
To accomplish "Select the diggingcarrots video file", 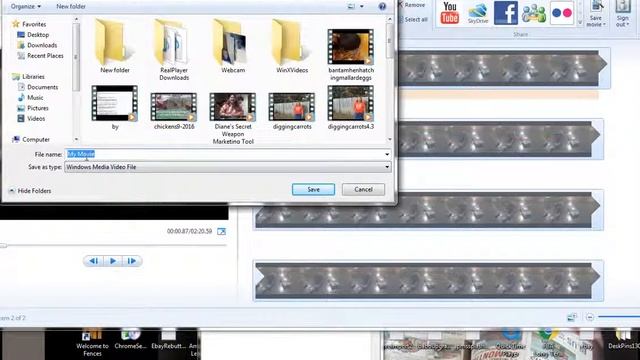I will click(292, 111).
